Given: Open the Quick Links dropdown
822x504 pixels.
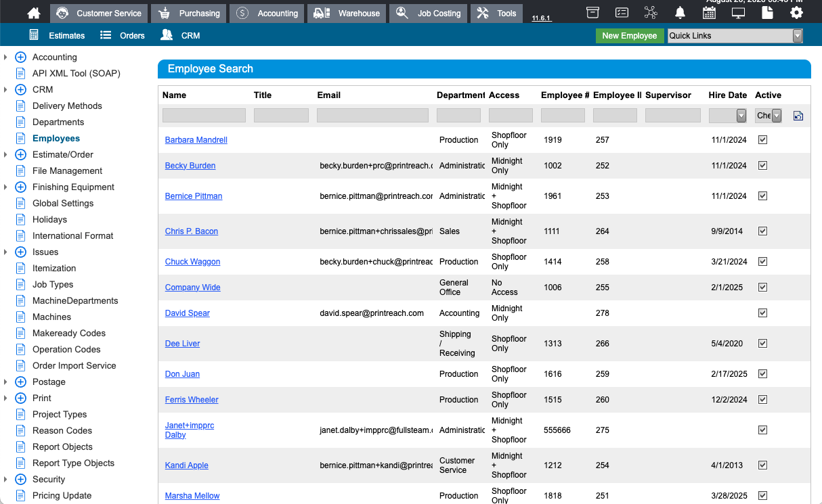Looking at the screenshot, I should pos(735,36).
